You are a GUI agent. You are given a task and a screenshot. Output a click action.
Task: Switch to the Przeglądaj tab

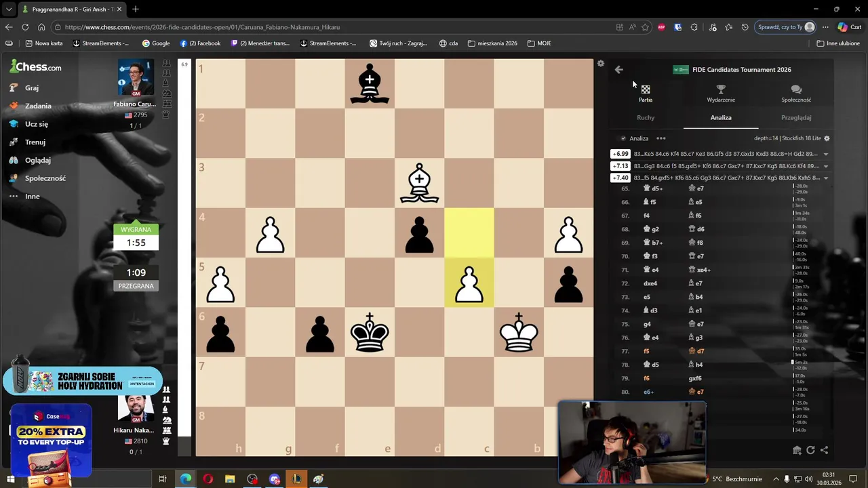(796, 118)
